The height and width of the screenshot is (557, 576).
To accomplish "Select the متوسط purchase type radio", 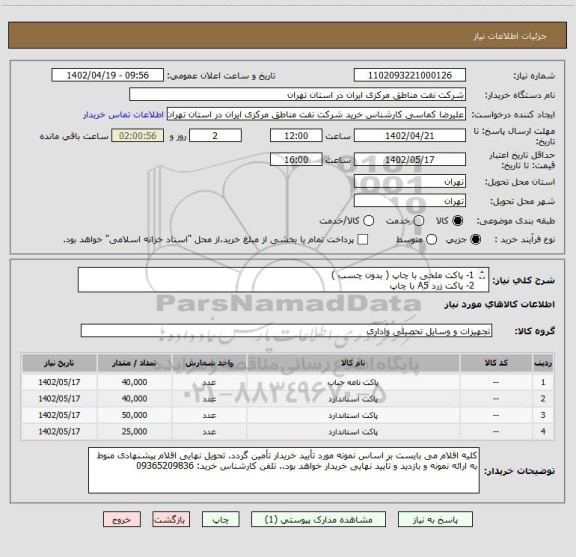I will click(x=431, y=240).
